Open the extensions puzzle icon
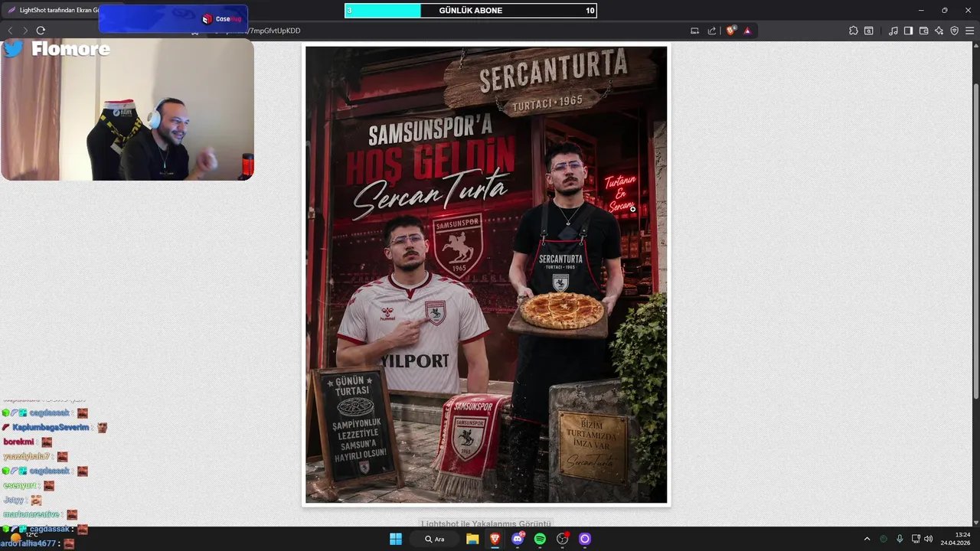Image resolution: width=980 pixels, height=551 pixels. [853, 31]
